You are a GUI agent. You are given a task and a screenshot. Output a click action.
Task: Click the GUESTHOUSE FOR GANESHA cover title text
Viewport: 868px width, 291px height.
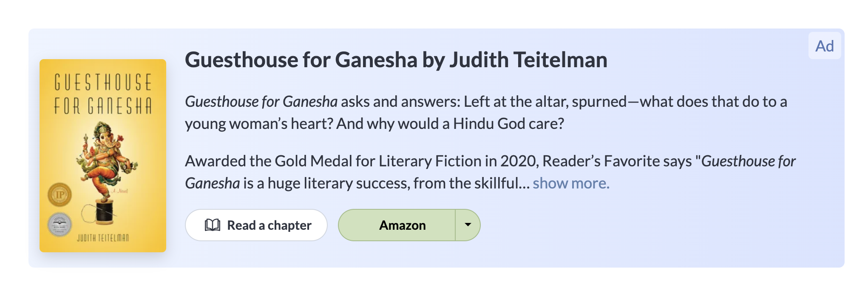pyautogui.click(x=103, y=94)
